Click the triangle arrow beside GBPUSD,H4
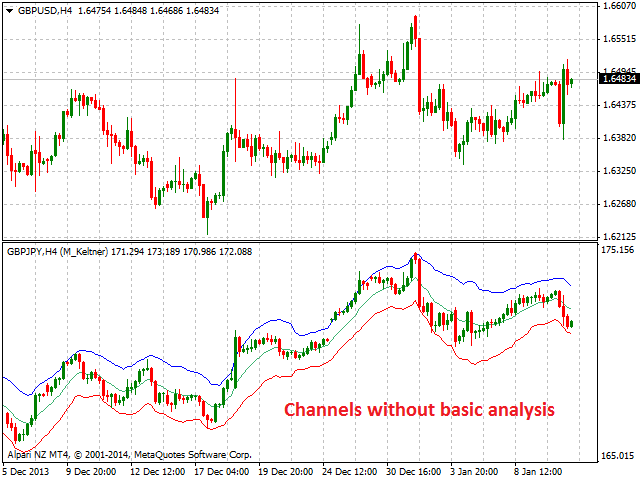The image size is (640, 480). [x=8, y=9]
